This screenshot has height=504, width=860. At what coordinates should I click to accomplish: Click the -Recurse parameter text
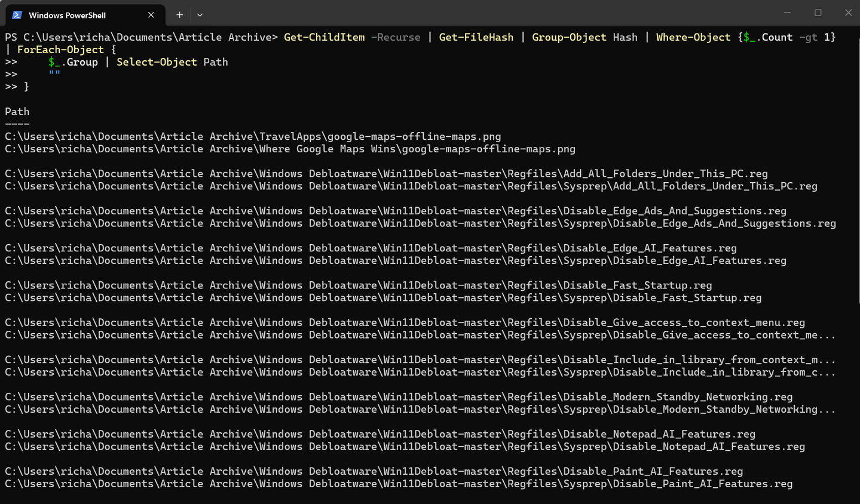396,37
